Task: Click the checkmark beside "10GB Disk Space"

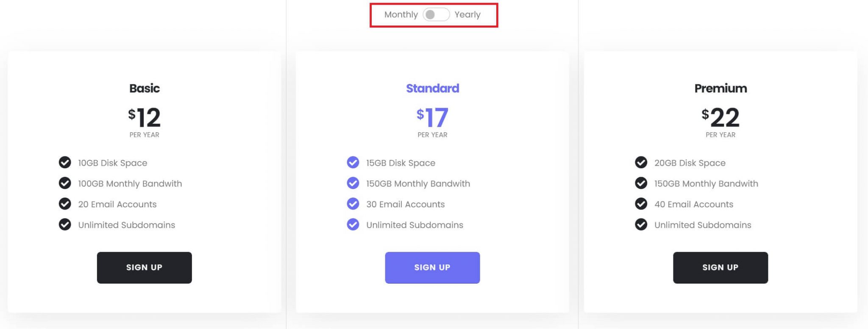Action: [65, 163]
